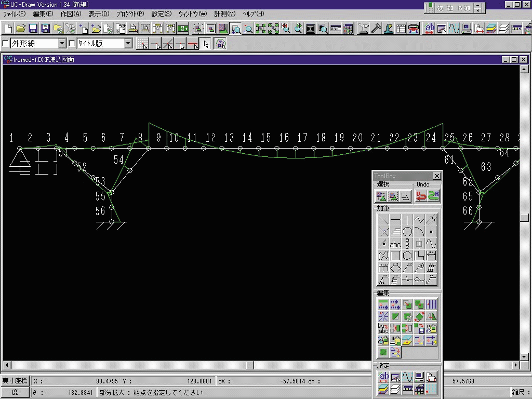Toggle the タイトル版 checkbox
The height and width of the screenshot is (399, 532).
[x=72, y=44]
